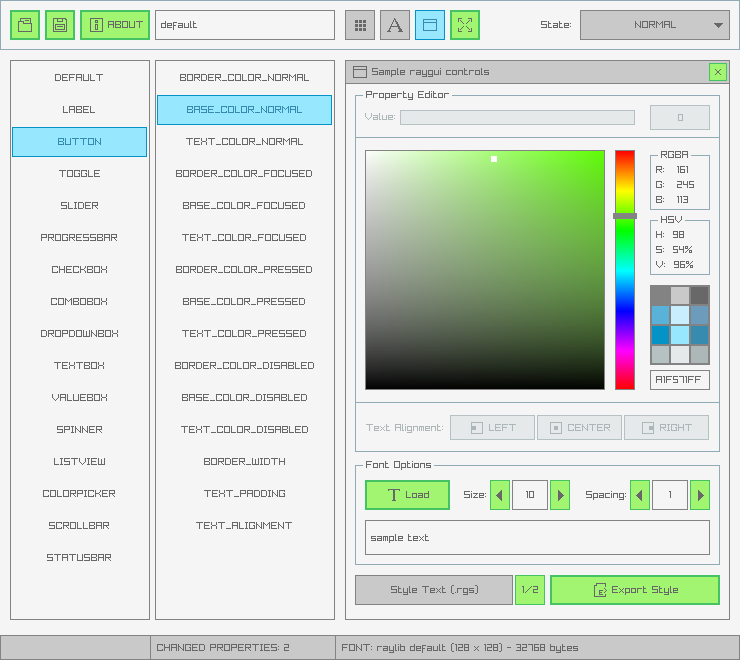740x660 pixels.
Task: Click the hex color field A1F571FF
Action: point(680,380)
